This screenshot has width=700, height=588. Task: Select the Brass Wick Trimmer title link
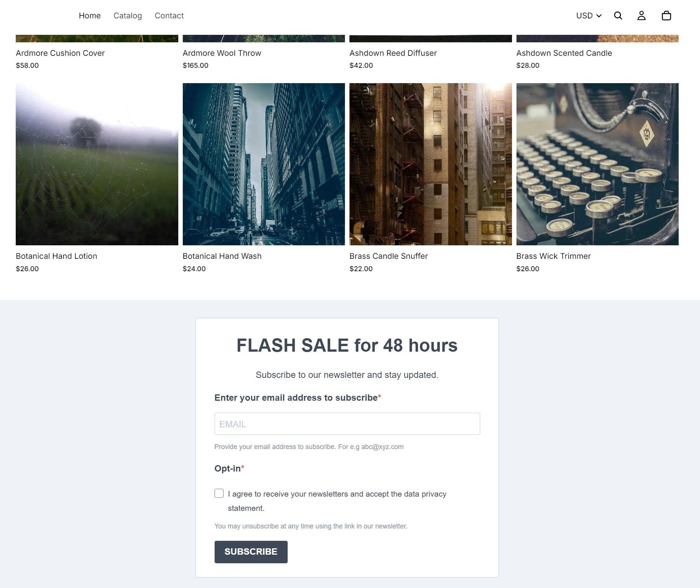point(554,256)
